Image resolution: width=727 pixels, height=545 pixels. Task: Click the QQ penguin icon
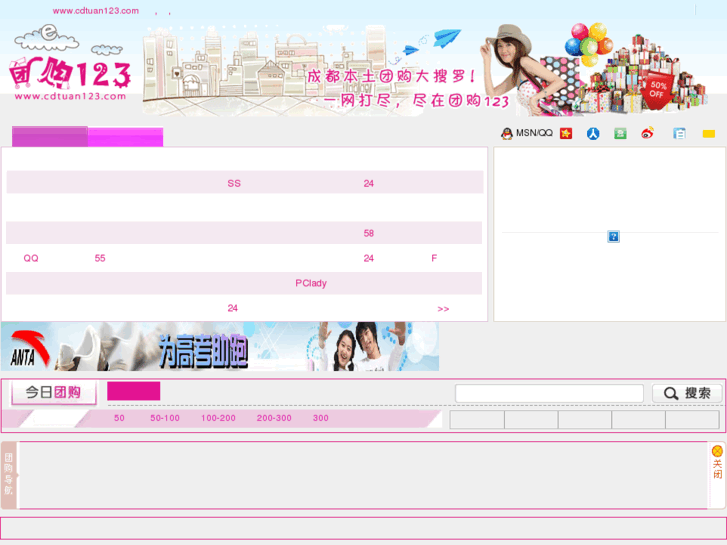[x=506, y=134]
